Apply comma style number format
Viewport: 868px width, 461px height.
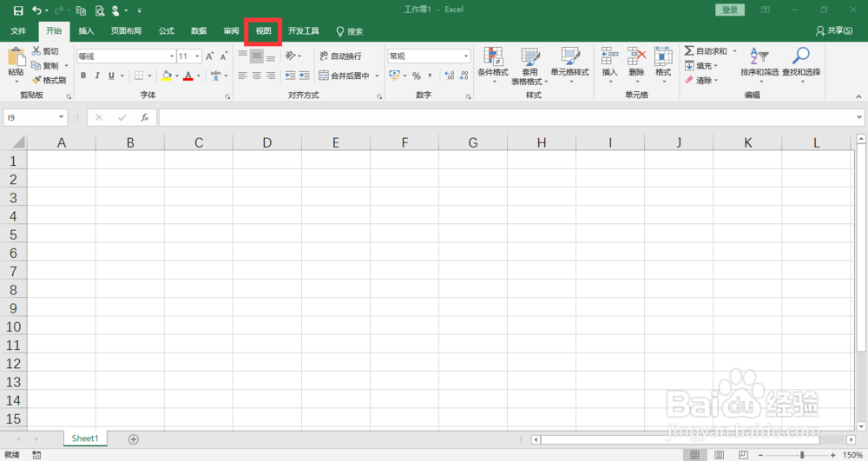pos(431,76)
